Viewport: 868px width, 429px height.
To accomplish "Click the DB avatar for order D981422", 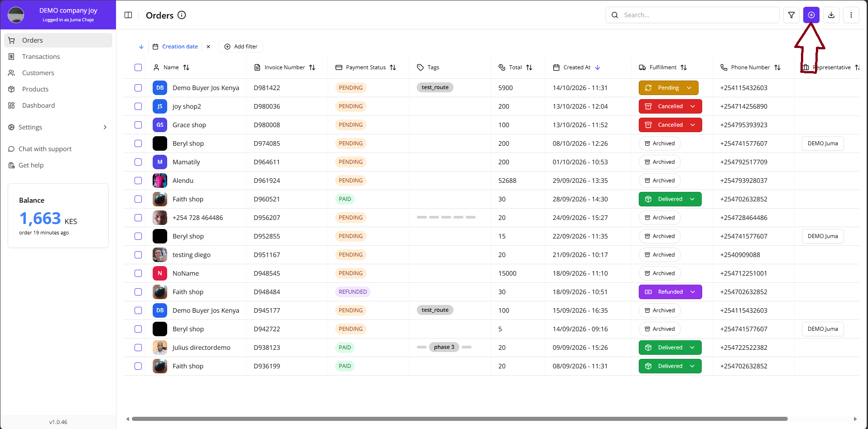I will (160, 88).
